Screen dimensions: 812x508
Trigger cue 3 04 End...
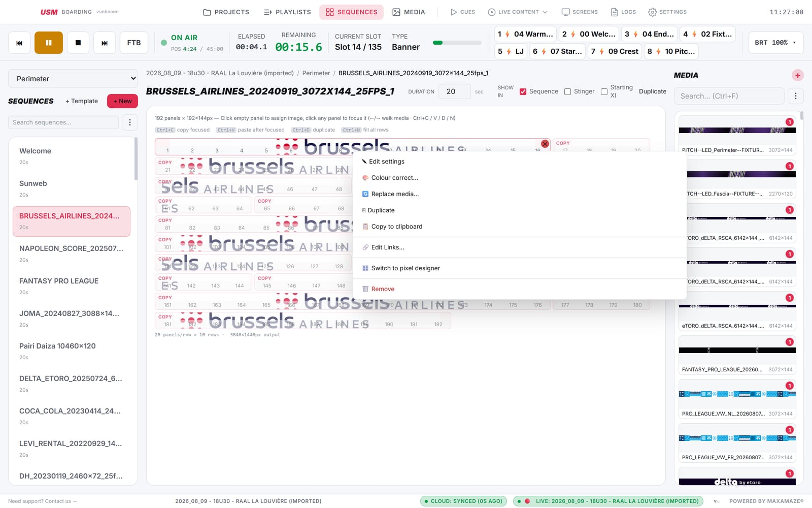point(650,34)
